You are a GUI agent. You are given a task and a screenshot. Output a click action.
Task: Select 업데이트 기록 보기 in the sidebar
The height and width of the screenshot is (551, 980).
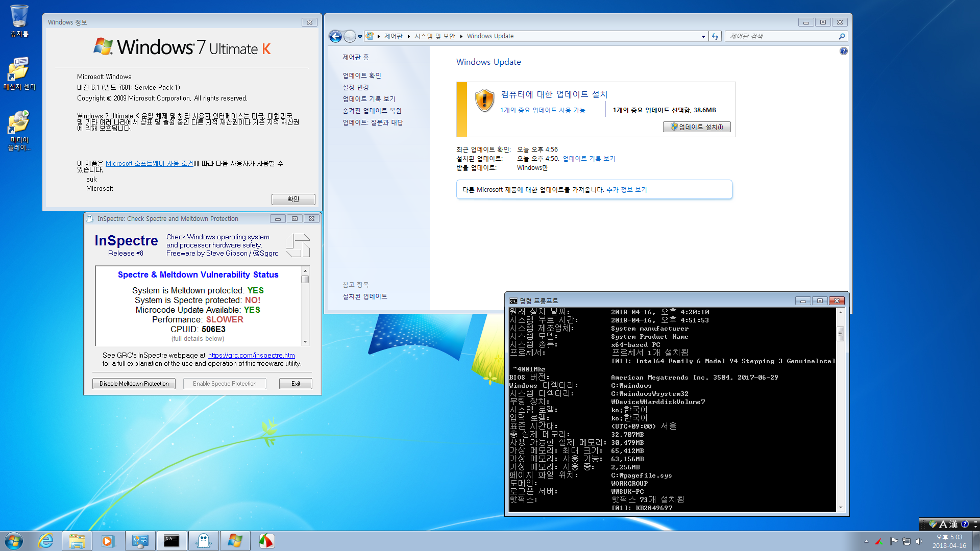pos(369,99)
